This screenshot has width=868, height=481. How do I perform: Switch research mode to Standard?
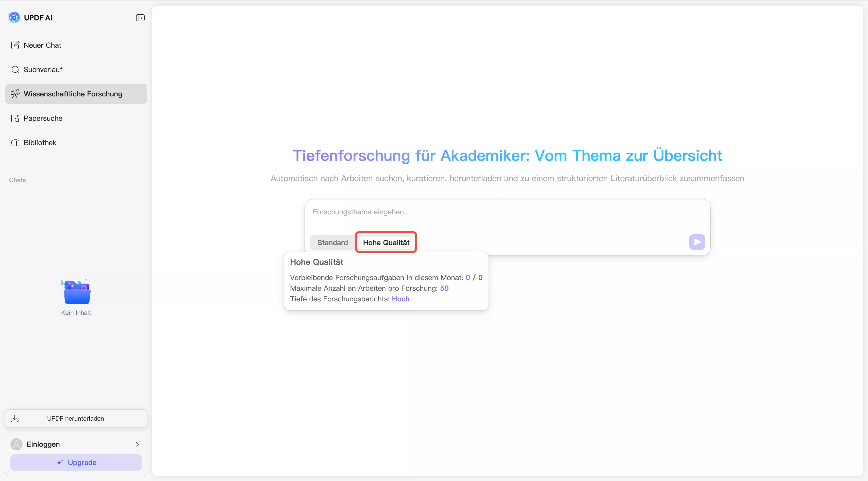point(332,242)
